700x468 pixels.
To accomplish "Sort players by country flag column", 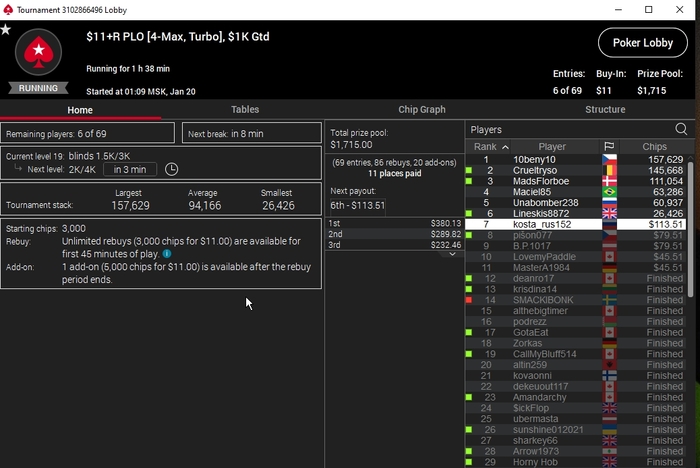I will click(x=609, y=146).
